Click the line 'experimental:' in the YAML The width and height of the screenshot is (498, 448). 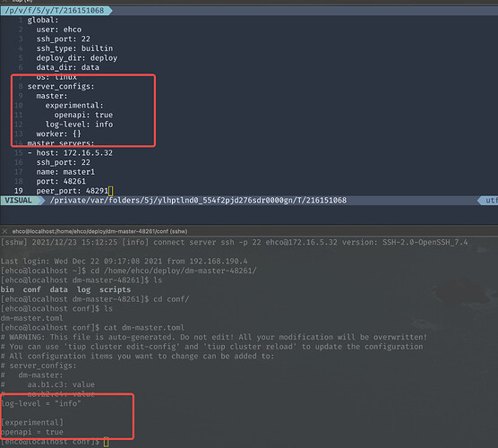pos(74,106)
